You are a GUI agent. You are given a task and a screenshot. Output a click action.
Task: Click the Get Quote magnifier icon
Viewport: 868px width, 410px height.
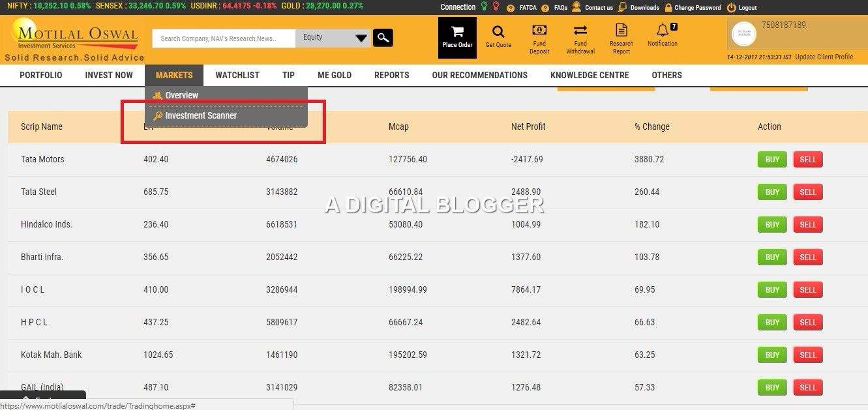498,32
